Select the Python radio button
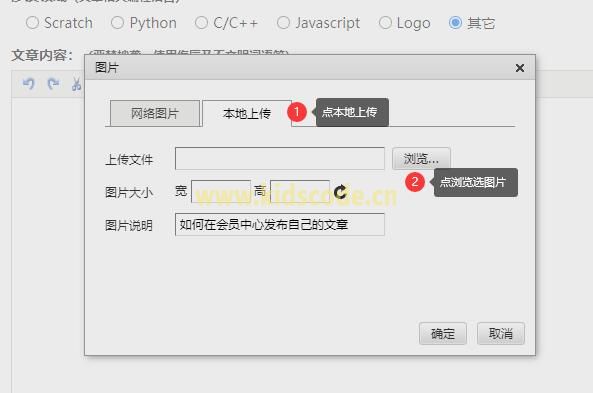This screenshot has width=593, height=393. tap(117, 23)
